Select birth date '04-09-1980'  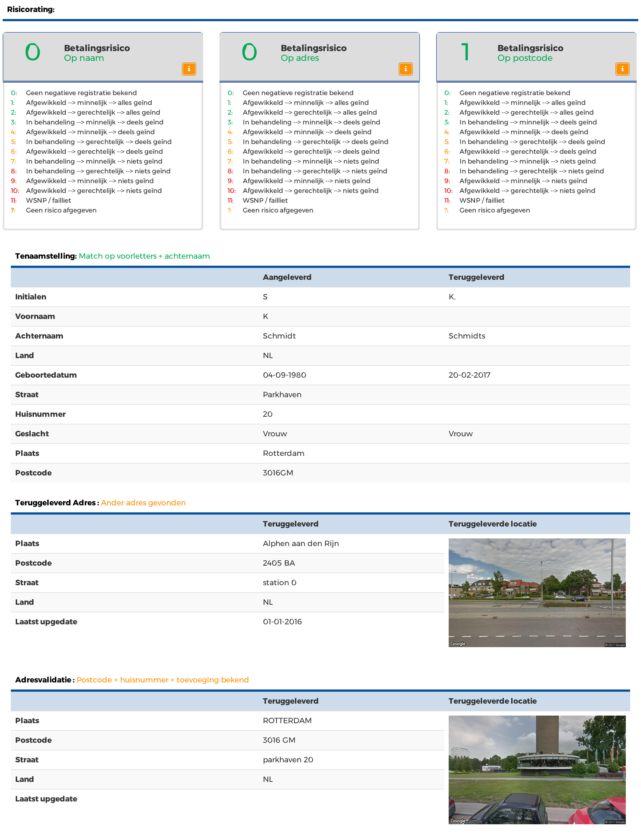[x=285, y=375]
